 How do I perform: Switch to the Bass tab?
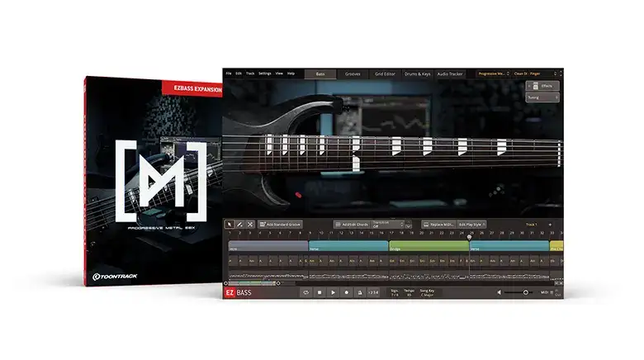click(320, 74)
